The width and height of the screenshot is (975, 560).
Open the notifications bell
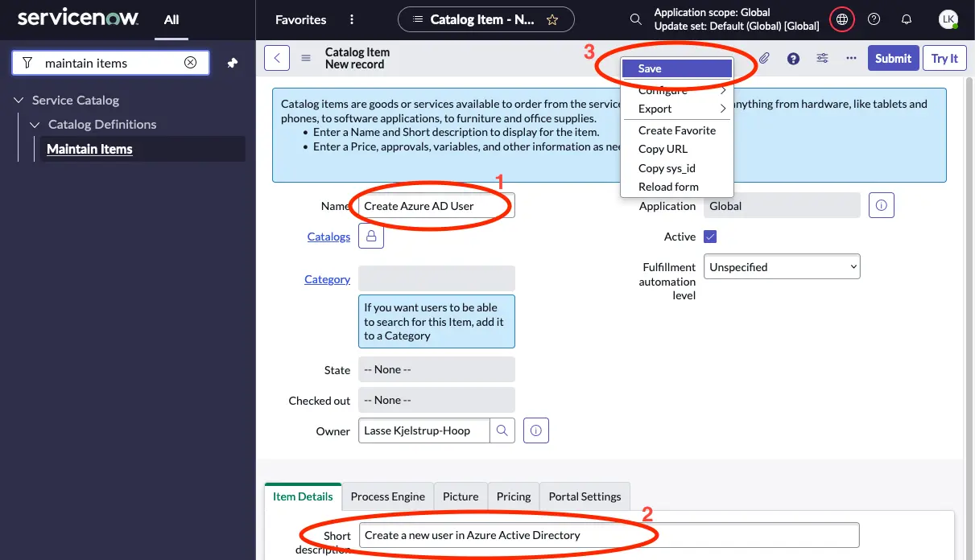(907, 19)
